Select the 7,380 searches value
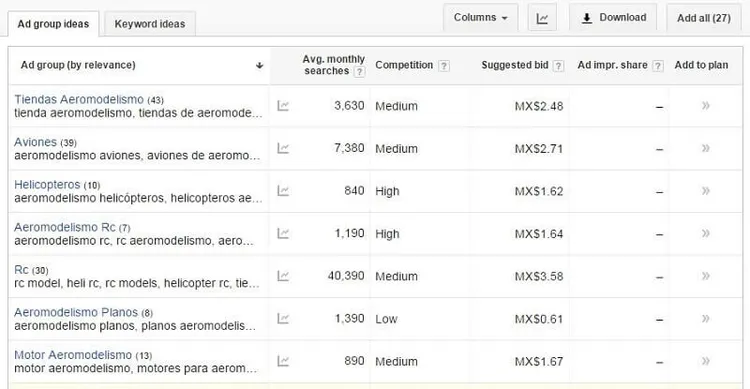 click(349, 148)
